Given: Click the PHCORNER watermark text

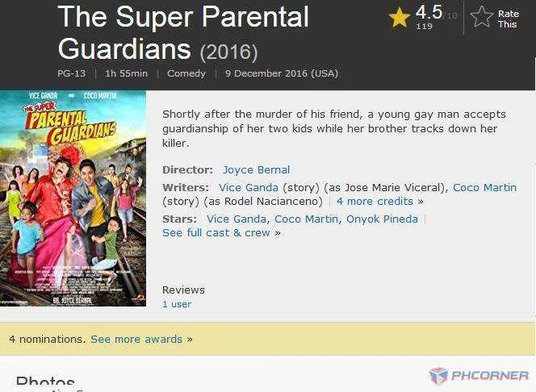Looking at the screenshot, I should tap(489, 376).
